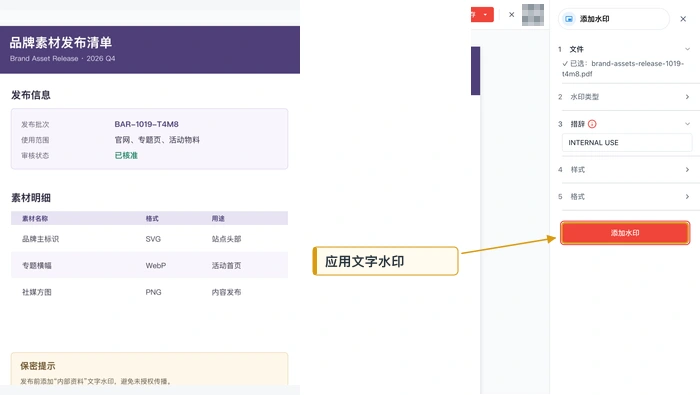The image size is (700, 395).
Task: Select the 专题横幅 row name
Action: [37, 266]
